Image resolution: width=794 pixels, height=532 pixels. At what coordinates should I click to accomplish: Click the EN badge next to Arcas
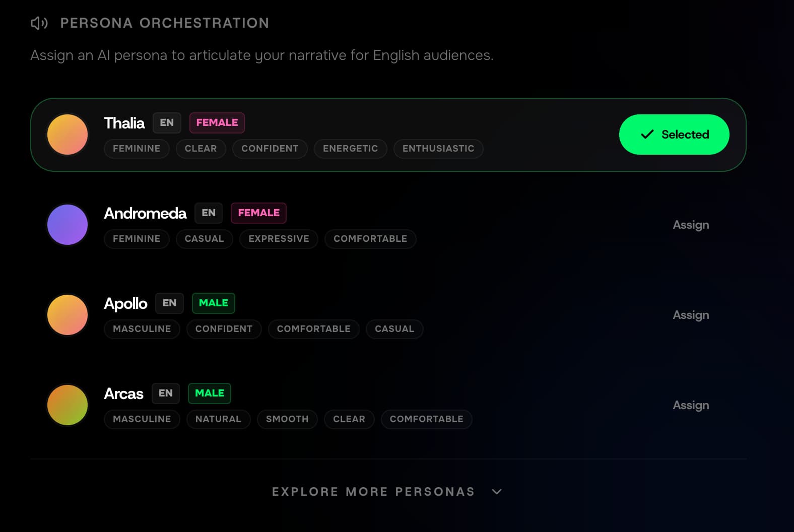(x=165, y=393)
